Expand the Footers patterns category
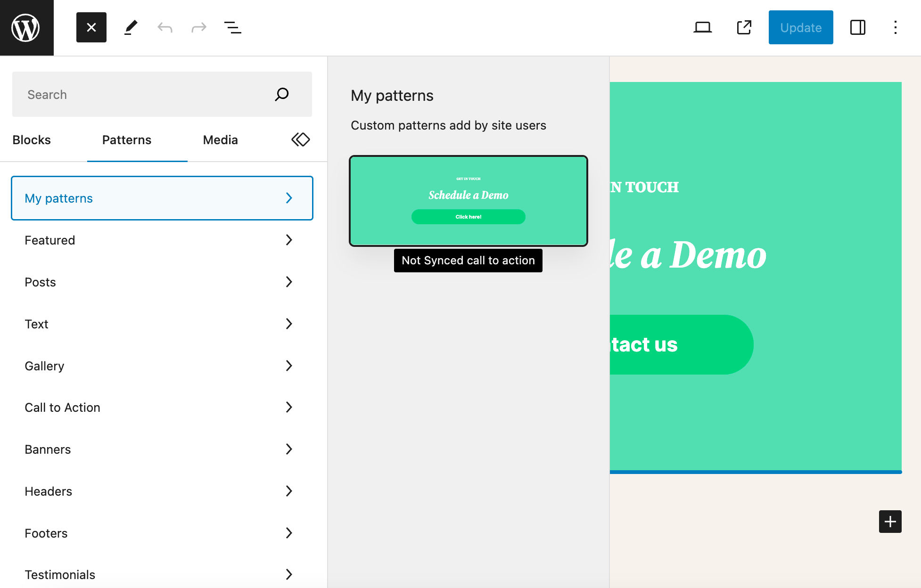921x588 pixels. click(160, 534)
